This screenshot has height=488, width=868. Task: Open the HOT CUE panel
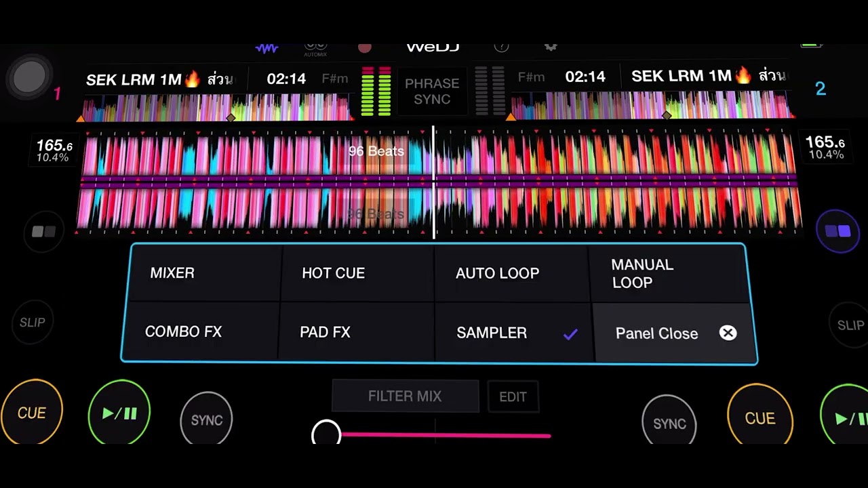pos(357,273)
